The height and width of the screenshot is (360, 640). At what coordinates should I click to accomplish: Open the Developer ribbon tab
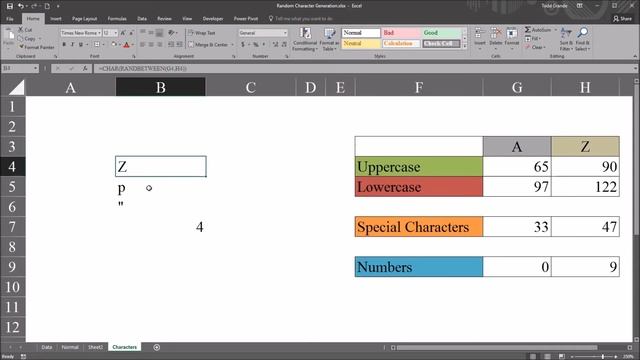click(213, 19)
